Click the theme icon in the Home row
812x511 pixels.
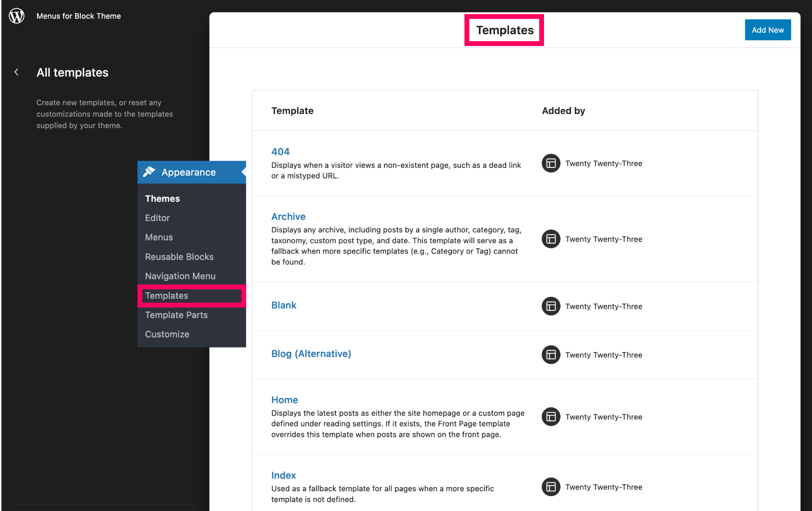[551, 417]
